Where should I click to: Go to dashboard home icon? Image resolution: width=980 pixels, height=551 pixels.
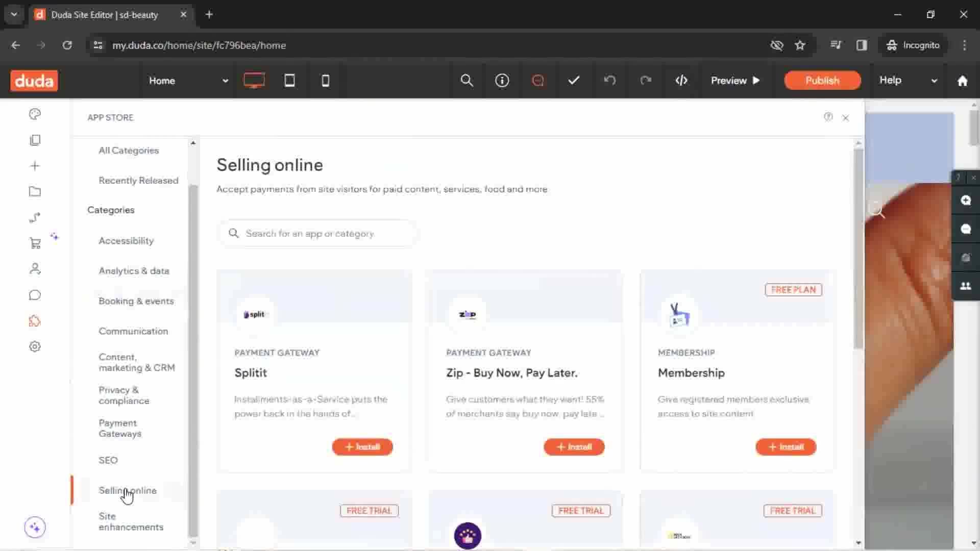[x=962, y=81]
